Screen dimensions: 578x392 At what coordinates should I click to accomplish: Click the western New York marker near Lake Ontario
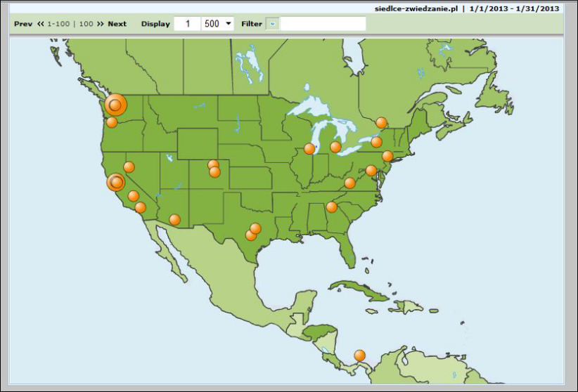point(376,141)
